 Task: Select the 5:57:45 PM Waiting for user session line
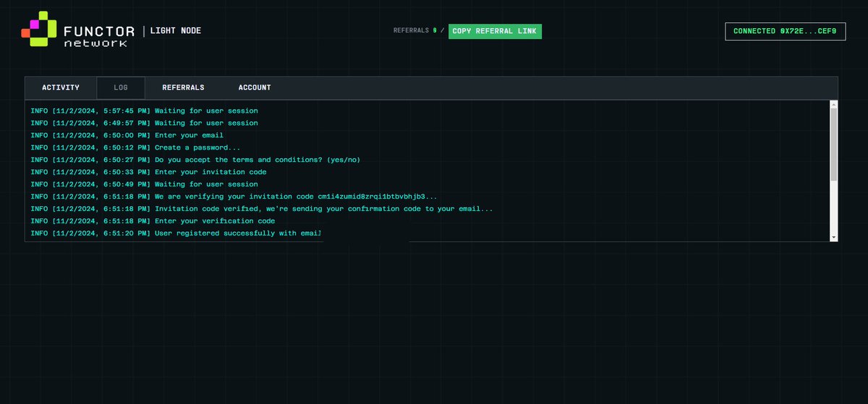[145, 111]
